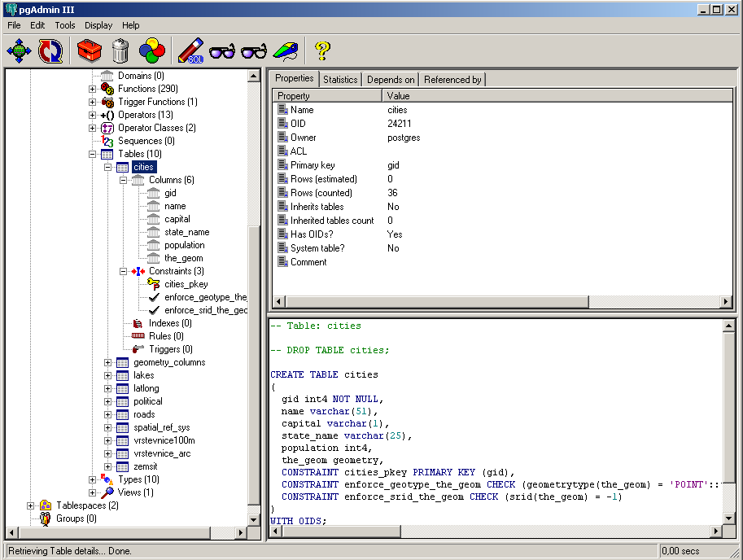Click the cities_pkey primary key icon
This screenshot has height=560, width=743.
(154, 284)
